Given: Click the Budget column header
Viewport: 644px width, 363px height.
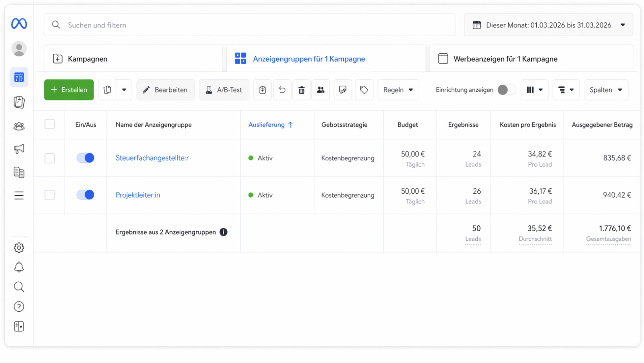Looking at the screenshot, I should pos(408,125).
